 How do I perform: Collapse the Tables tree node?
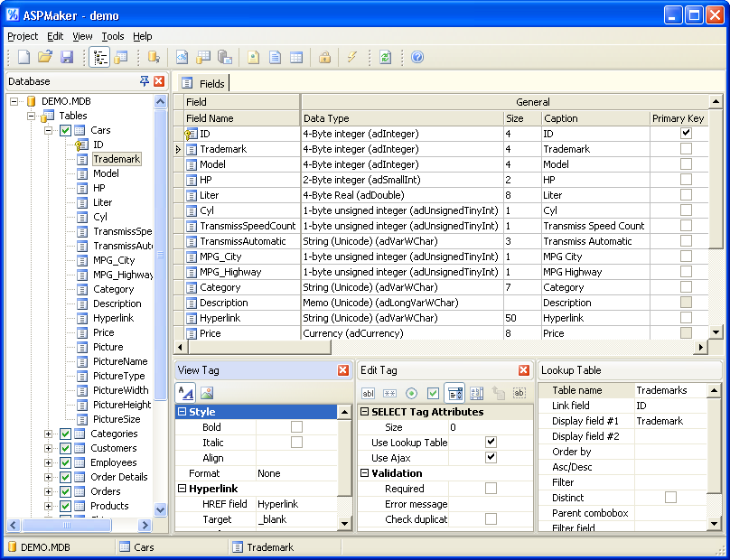click(32, 116)
